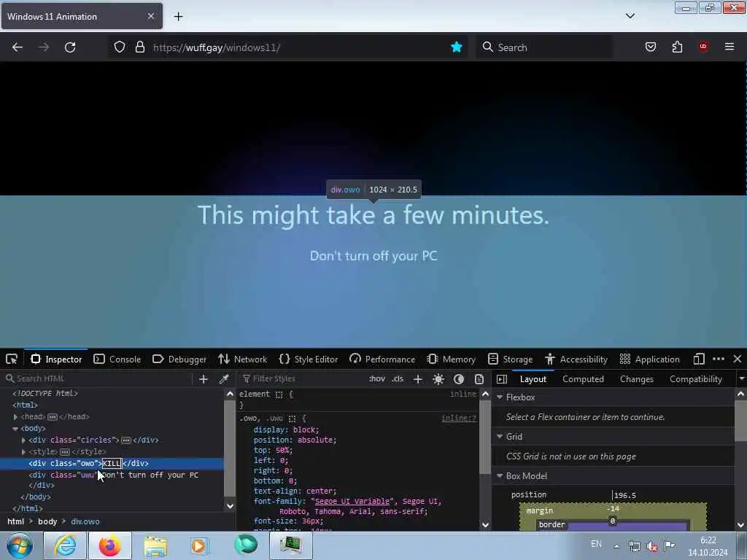
Task: Open the Windows Start menu orb
Action: point(20,546)
